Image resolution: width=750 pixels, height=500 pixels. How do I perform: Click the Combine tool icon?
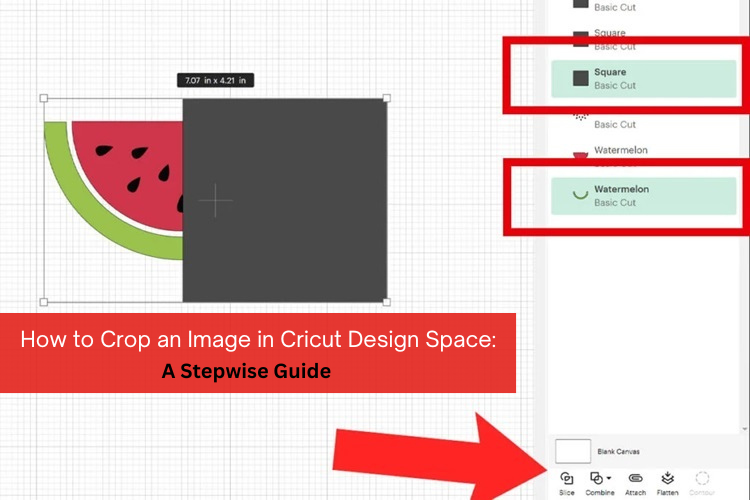point(596,478)
